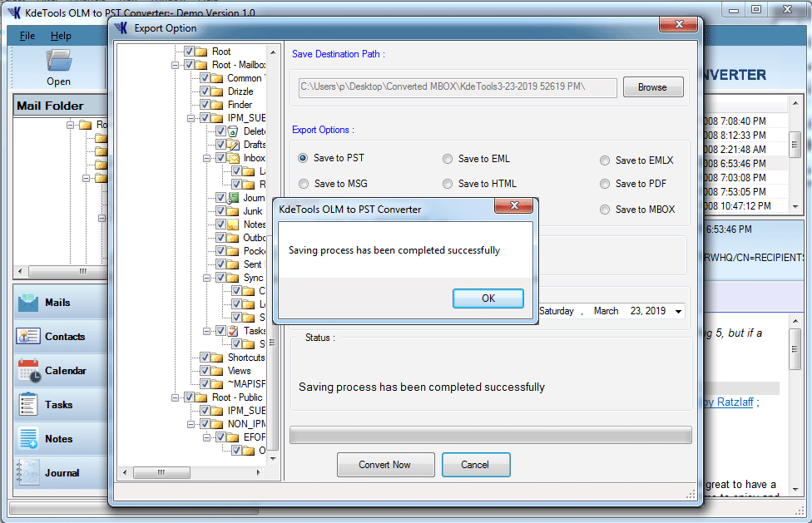Collapse the Root - Mailbox tree node
This screenshot has height=523, width=812.
click(x=175, y=65)
